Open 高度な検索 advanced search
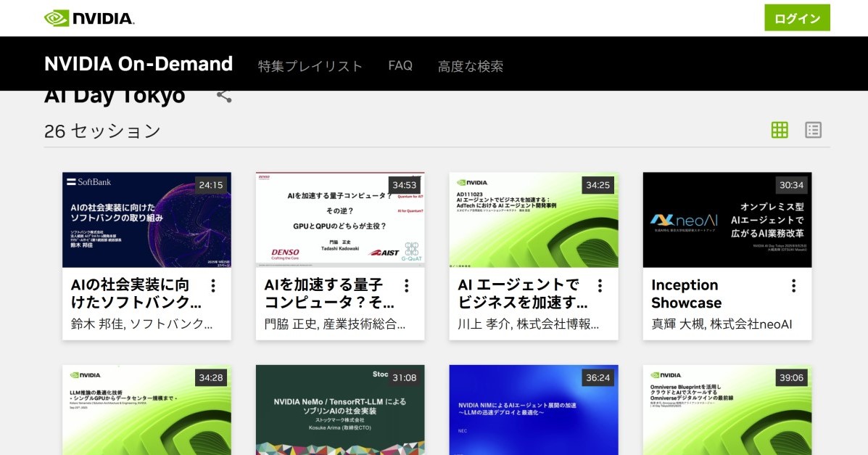This screenshot has width=868, height=455. tap(470, 66)
